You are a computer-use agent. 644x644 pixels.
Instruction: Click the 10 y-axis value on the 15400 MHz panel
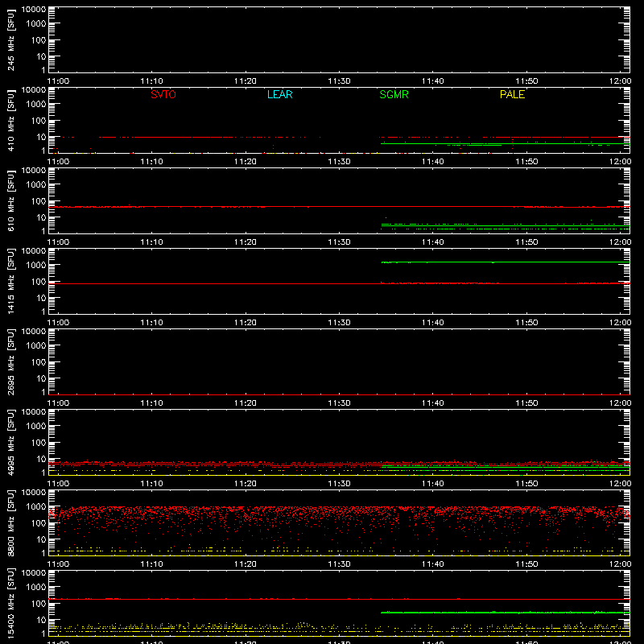(41, 620)
